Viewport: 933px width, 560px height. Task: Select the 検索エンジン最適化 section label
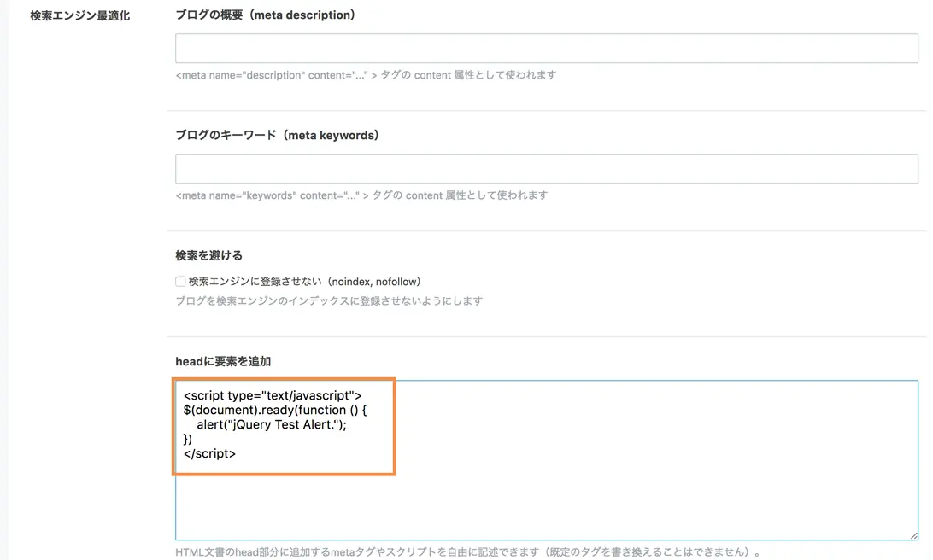[x=79, y=15]
